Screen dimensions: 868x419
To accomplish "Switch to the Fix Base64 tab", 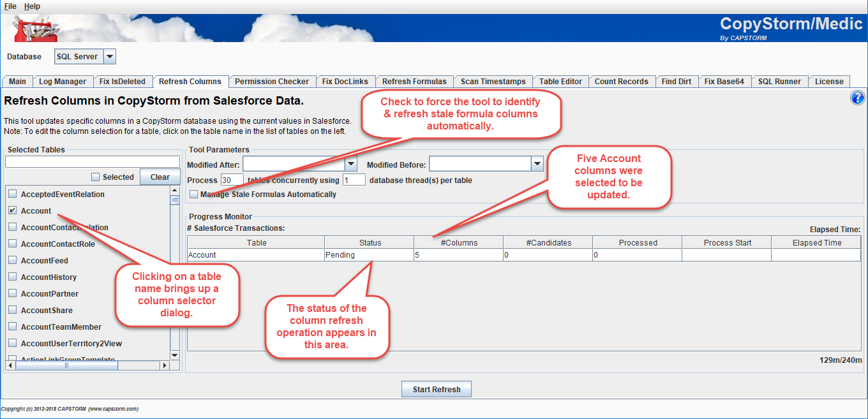I will [724, 82].
